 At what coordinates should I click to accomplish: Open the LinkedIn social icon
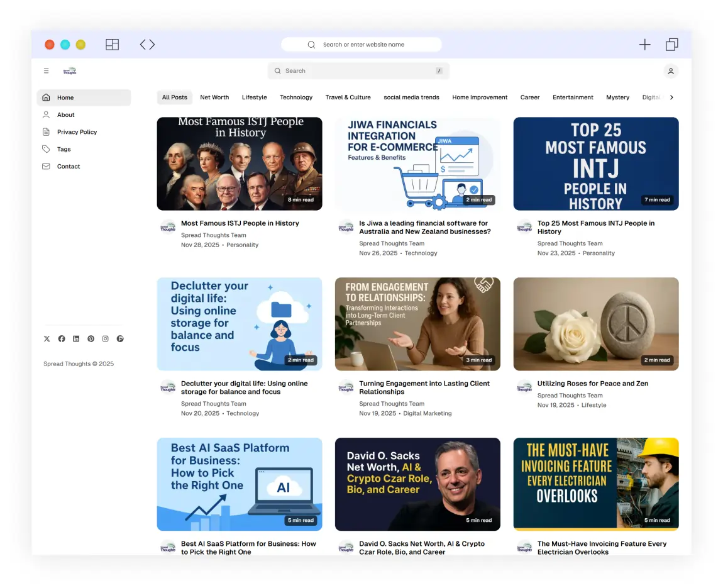[76, 338]
